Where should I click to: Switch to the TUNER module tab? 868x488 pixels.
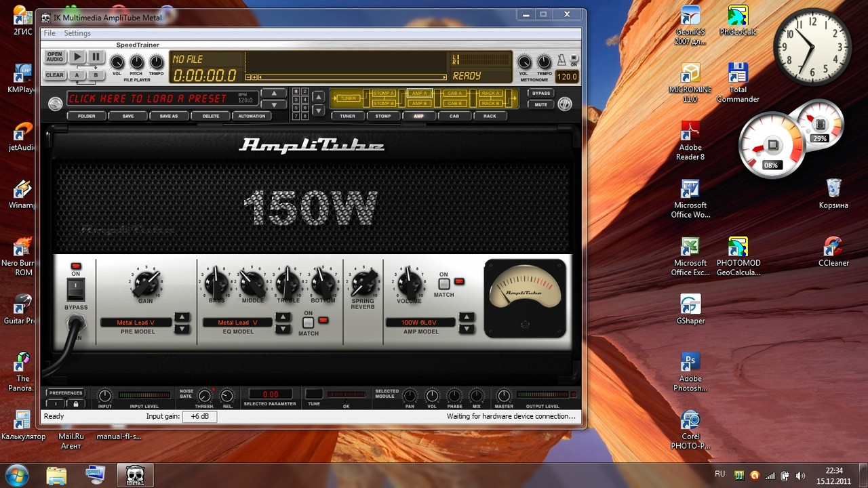(x=347, y=116)
